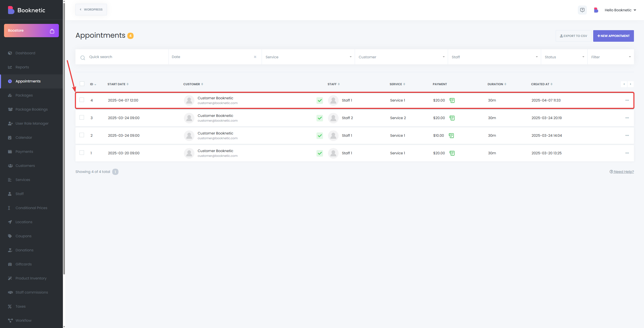Click the Booknetic profile logo icon
The width and height of the screenshot is (644, 328).
click(x=596, y=10)
